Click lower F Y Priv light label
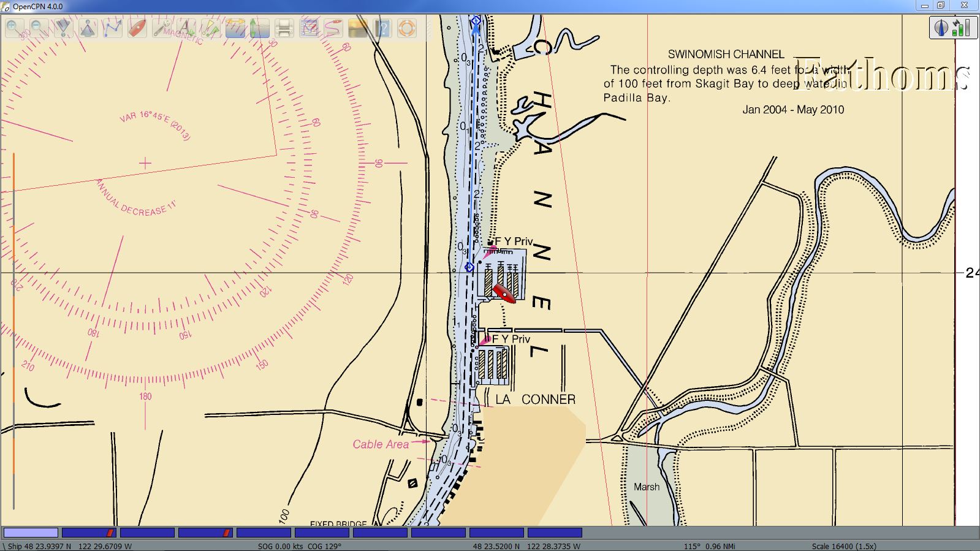Viewport: 980px width, 551px height. 511,339
